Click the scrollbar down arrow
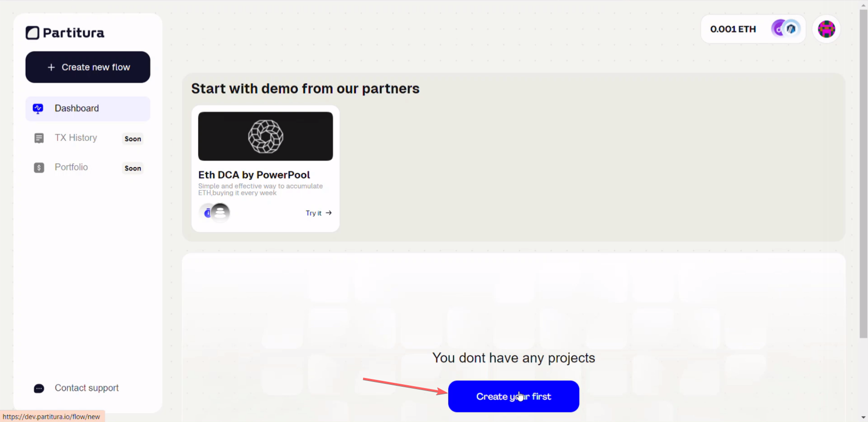868x422 pixels. pos(863,417)
